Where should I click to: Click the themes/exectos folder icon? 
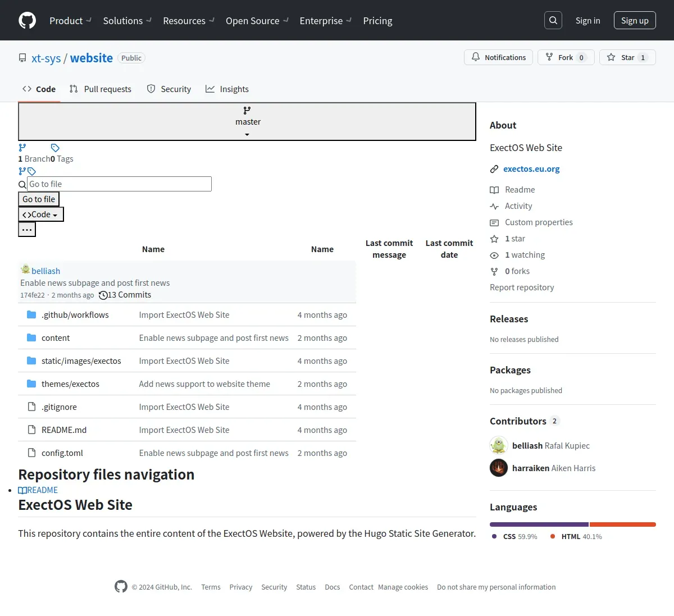[31, 384]
